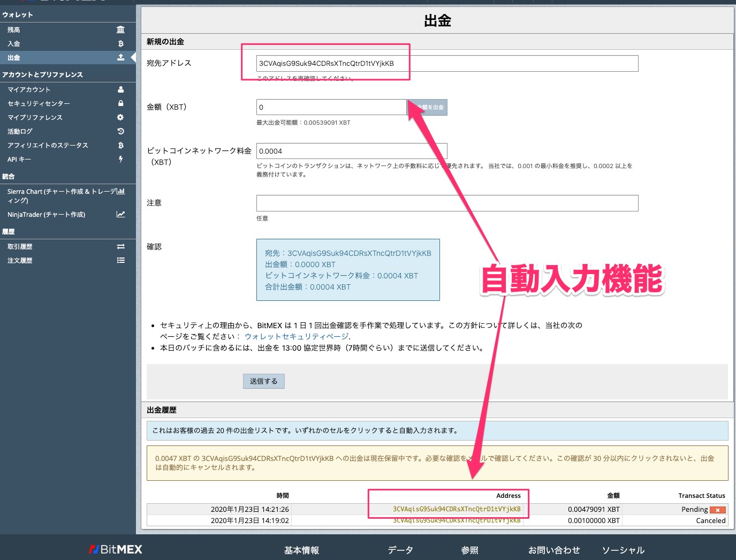Click the 宛先アドレス input field
Image resolution: width=736 pixels, height=560 pixels.
447,64
